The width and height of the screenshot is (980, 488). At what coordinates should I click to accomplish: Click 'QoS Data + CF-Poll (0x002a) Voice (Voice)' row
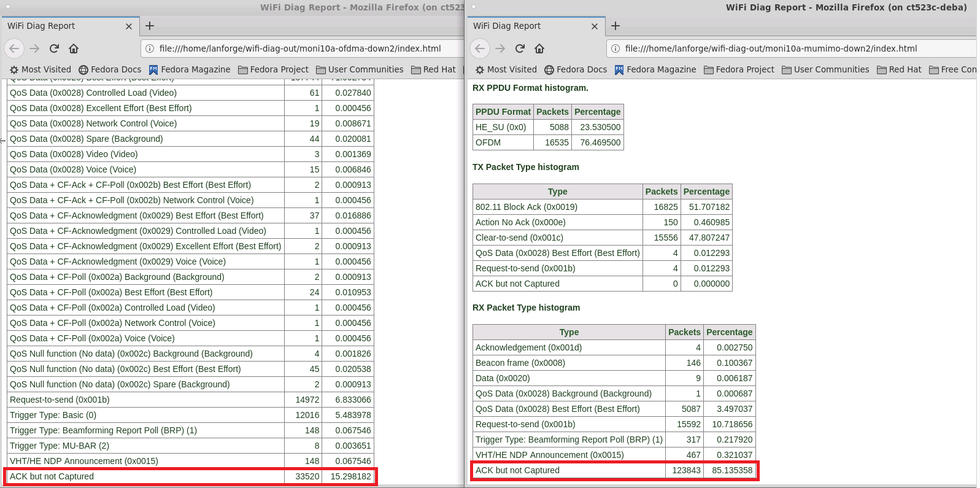pos(190,338)
